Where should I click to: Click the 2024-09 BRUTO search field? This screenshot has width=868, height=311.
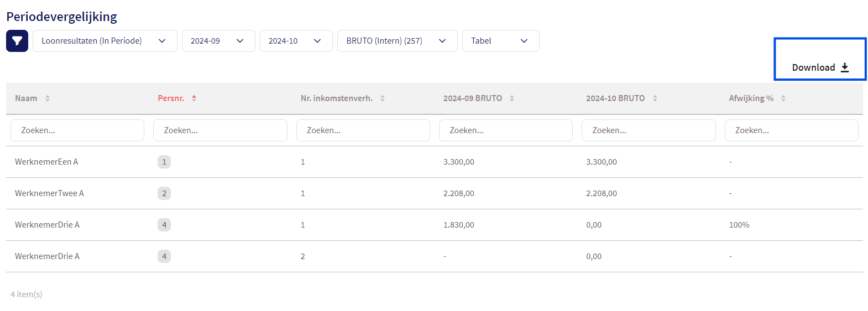click(505, 130)
